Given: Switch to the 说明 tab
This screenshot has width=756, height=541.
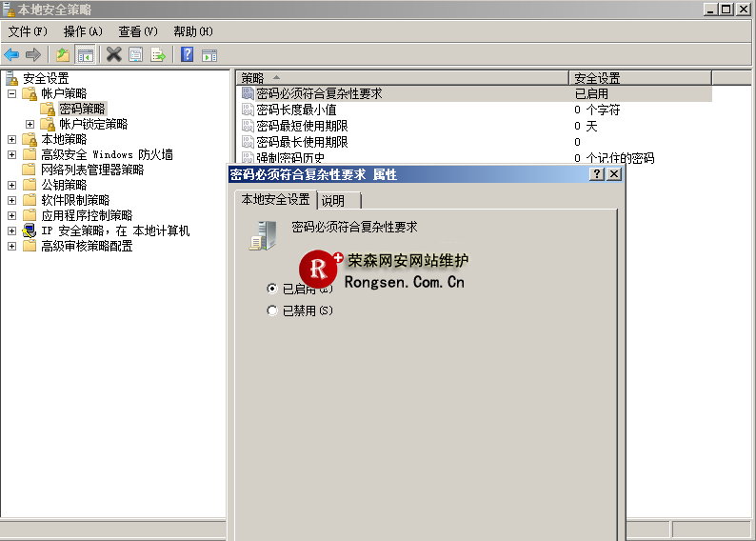Looking at the screenshot, I should 334,200.
